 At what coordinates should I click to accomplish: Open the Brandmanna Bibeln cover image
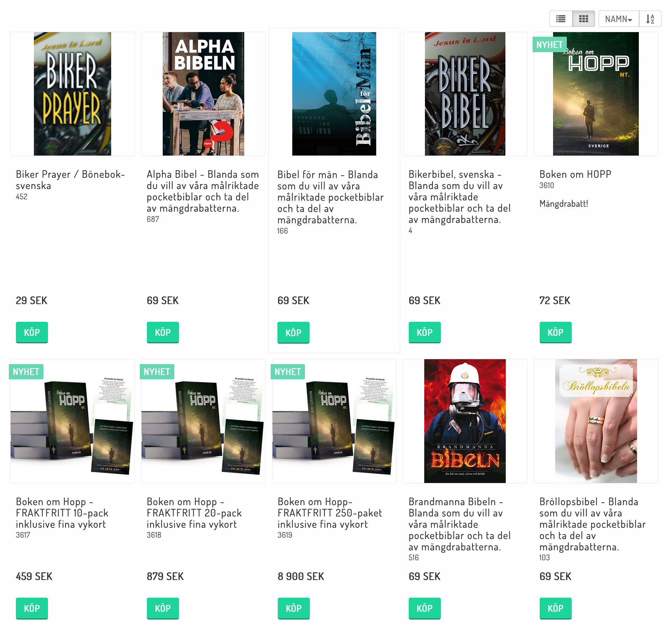465,421
